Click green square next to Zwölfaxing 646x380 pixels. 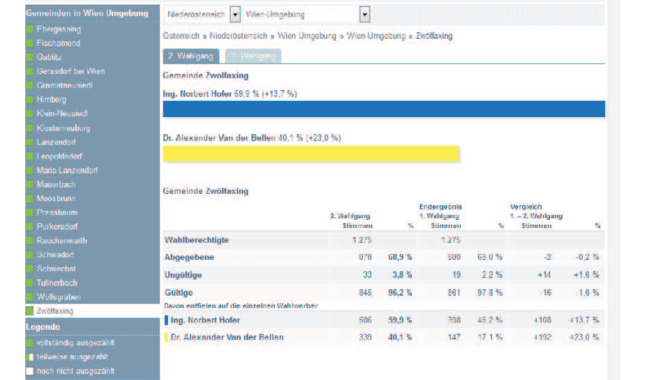click(29, 311)
